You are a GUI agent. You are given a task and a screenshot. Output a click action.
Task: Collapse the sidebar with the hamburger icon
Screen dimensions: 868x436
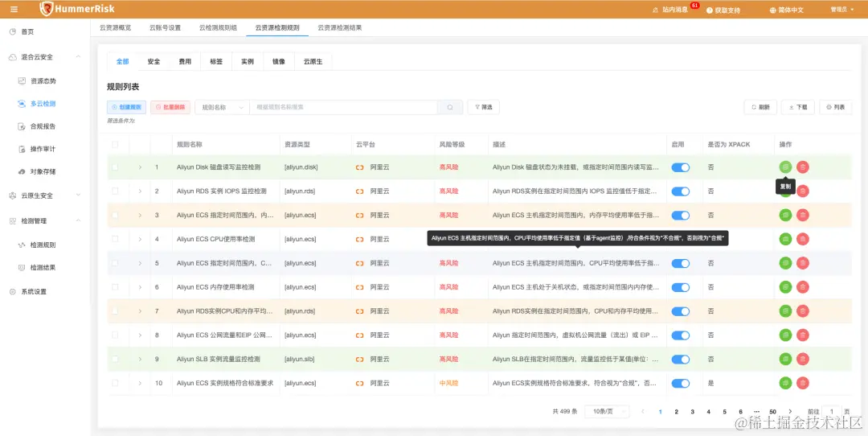tap(14, 10)
